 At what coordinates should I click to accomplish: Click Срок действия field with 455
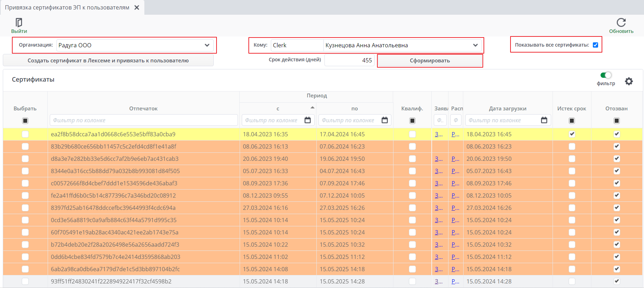coord(349,60)
